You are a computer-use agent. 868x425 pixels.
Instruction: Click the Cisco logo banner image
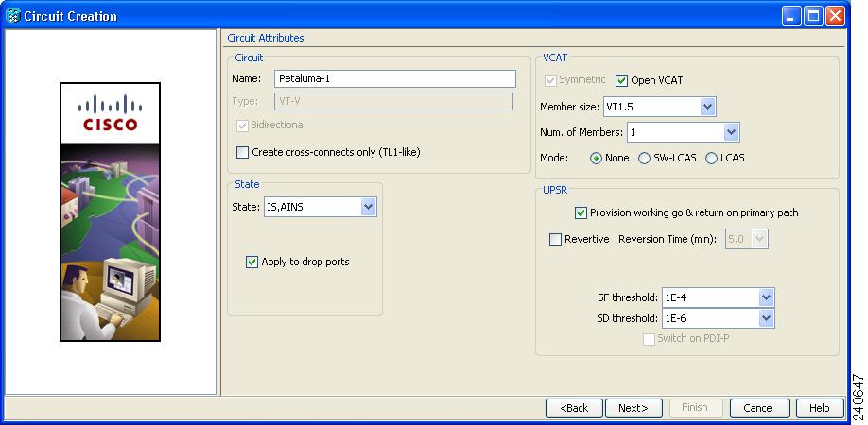point(111,212)
